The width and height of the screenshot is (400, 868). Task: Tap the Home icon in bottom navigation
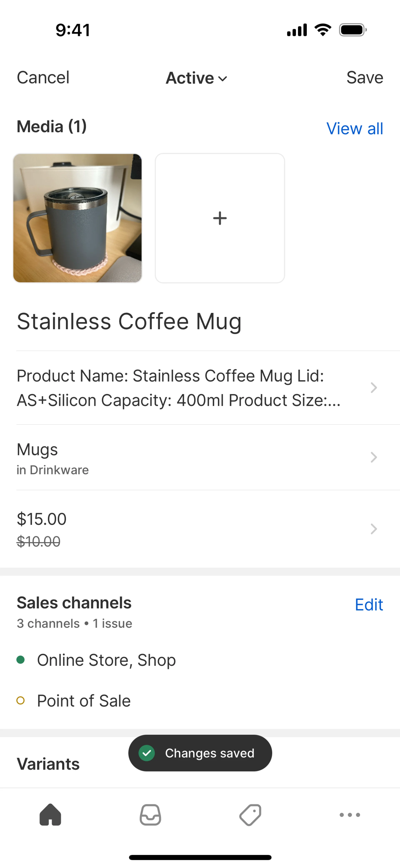click(50, 815)
